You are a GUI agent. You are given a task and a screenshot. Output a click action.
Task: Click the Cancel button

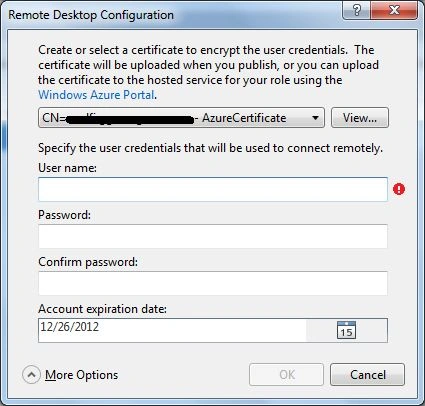pos(367,374)
